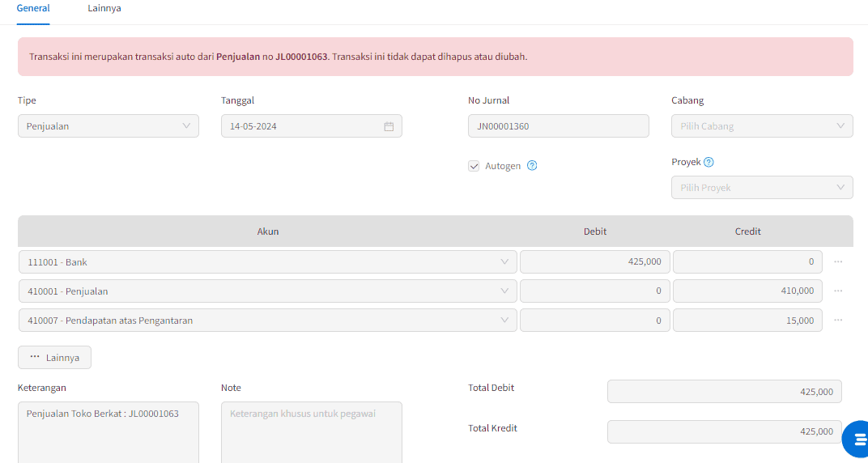Click the Lainnya button below account rows
The image size is (868, 463).
pyautogui.click(x=55, y=357)
